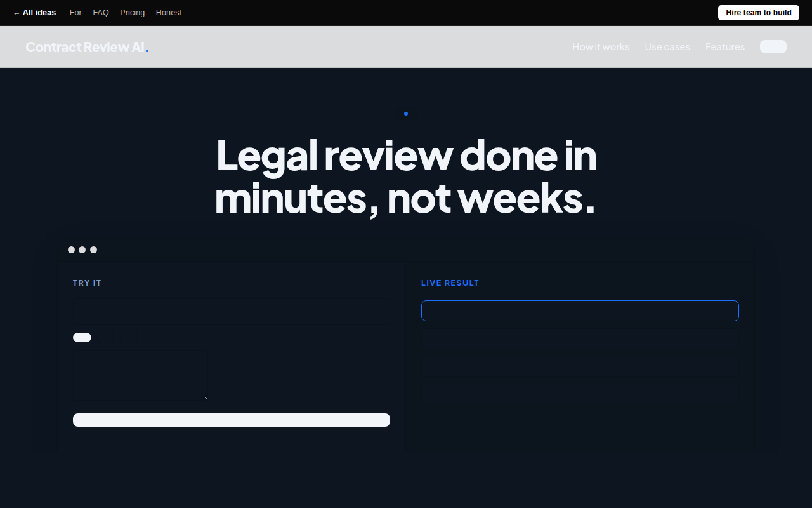Click the TRY IT label

coord(87,283)
